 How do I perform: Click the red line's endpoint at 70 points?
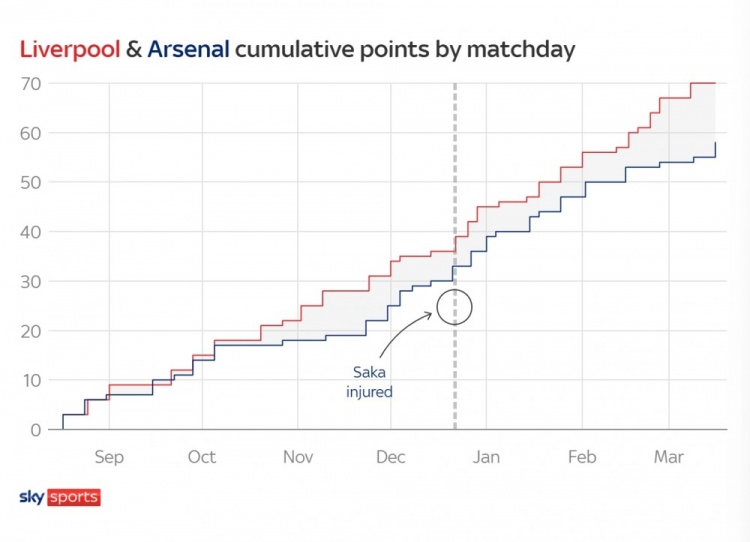tap(715, 83)
